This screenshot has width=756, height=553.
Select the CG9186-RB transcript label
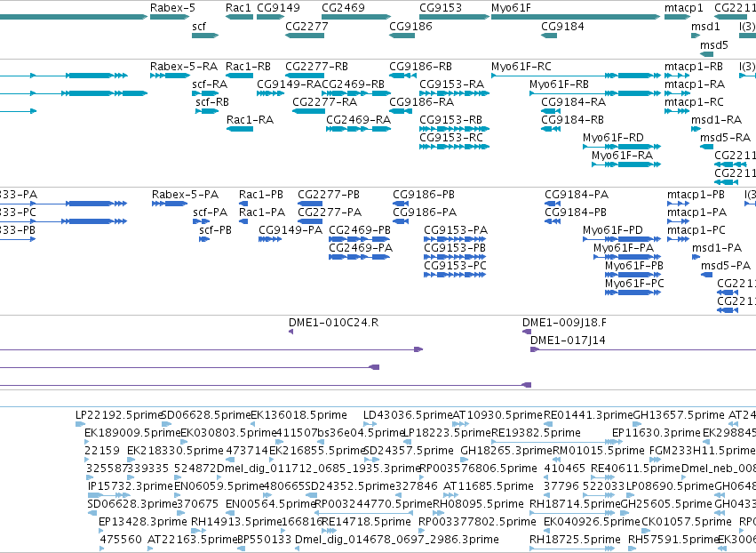tap(420, 66)
